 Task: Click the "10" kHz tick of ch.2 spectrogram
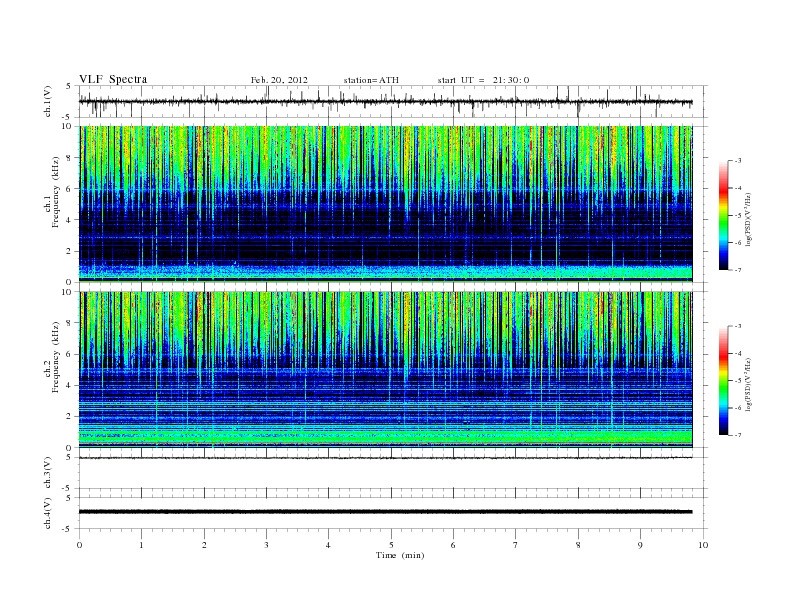pyautogui.click(x=69, y=291)
